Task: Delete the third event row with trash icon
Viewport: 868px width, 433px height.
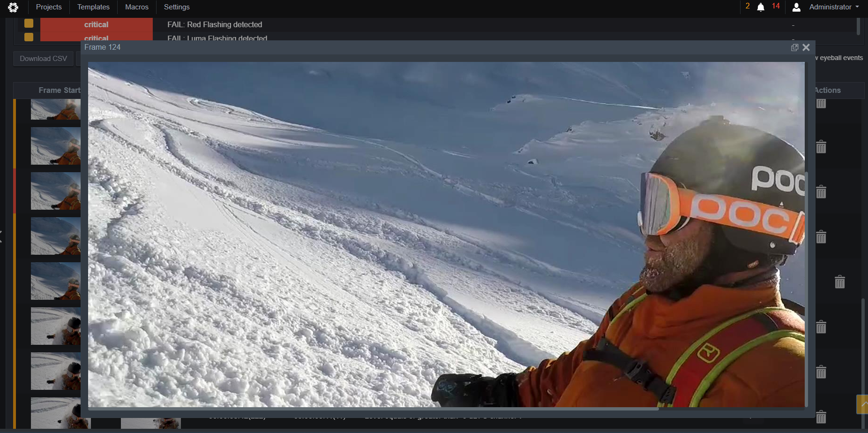Action: [821, 192]
